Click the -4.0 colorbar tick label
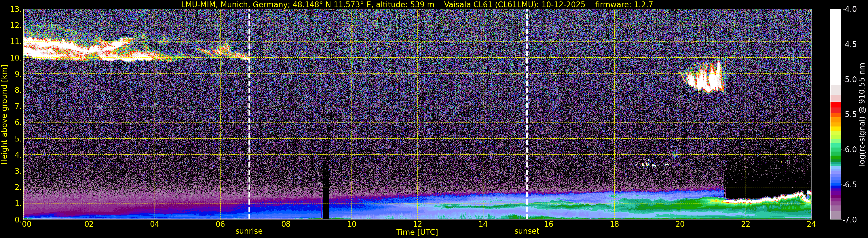The height and width of the screenshot is (238, 868). click(x=850, y=10)
